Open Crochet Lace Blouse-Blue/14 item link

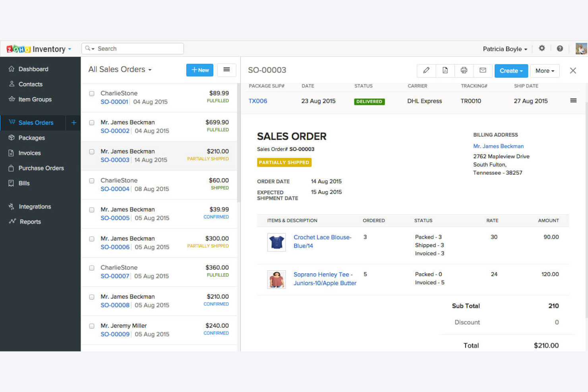[x=323, y=241]
